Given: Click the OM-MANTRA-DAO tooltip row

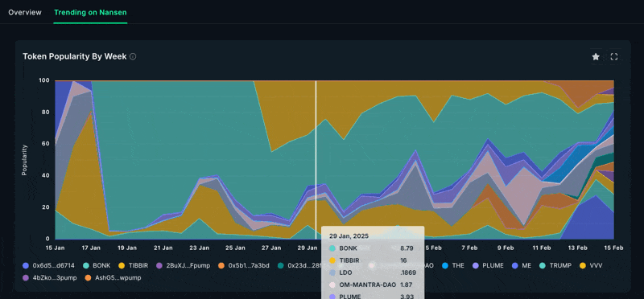Looking at the screenshot, I should click(x=373, y=285).
